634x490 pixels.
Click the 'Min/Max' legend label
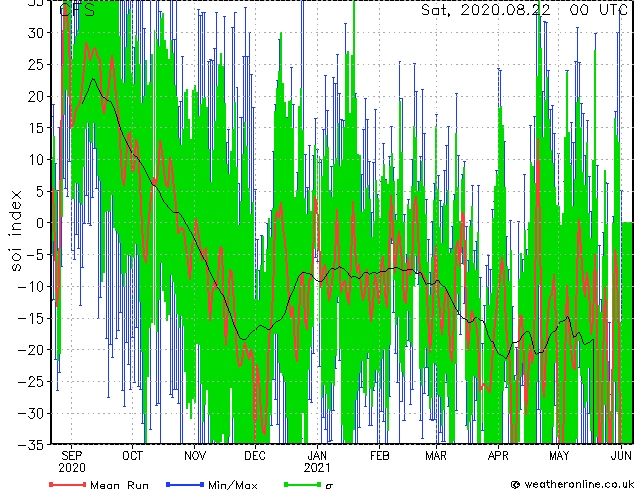(x=233, y=485)
